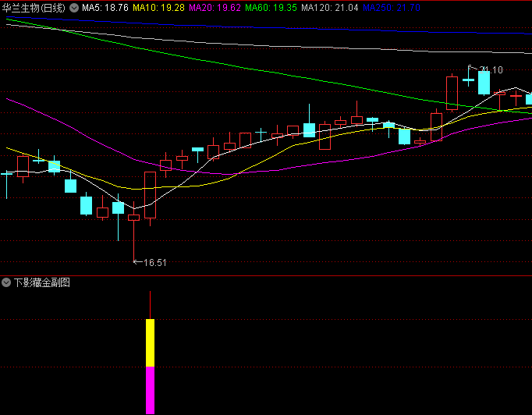Screen dimensions: 532x415
Task: Click the 16.51 lowest price marker
Action: [155, 263]
